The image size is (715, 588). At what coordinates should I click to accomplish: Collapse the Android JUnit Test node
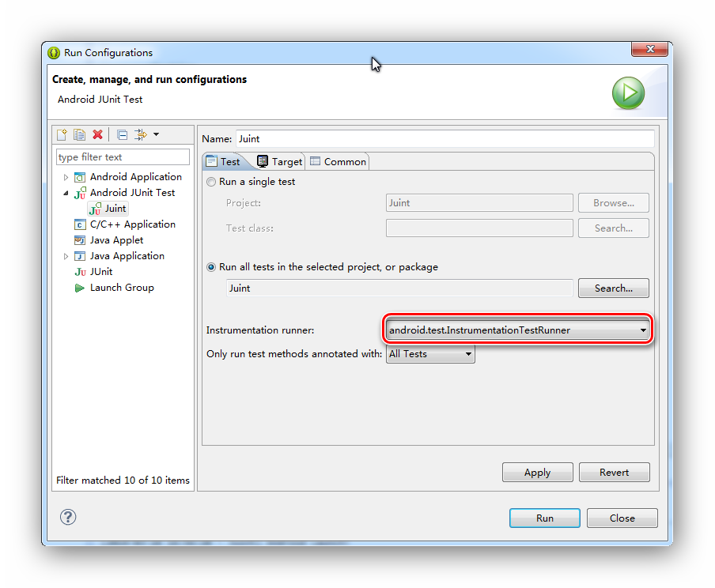point(66,193)
